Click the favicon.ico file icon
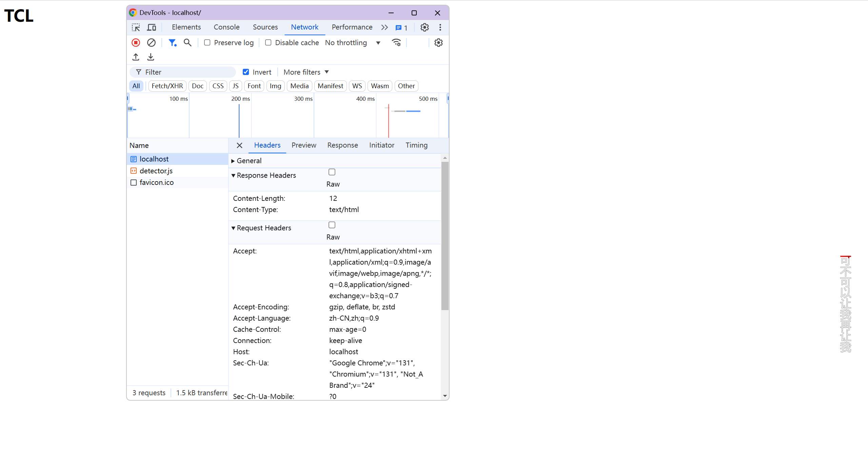Viewport: 868px width, 457px height. point(134,183)
